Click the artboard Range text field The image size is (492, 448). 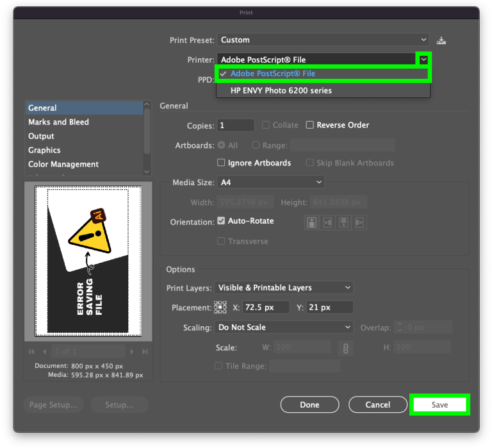coord(342,145)
